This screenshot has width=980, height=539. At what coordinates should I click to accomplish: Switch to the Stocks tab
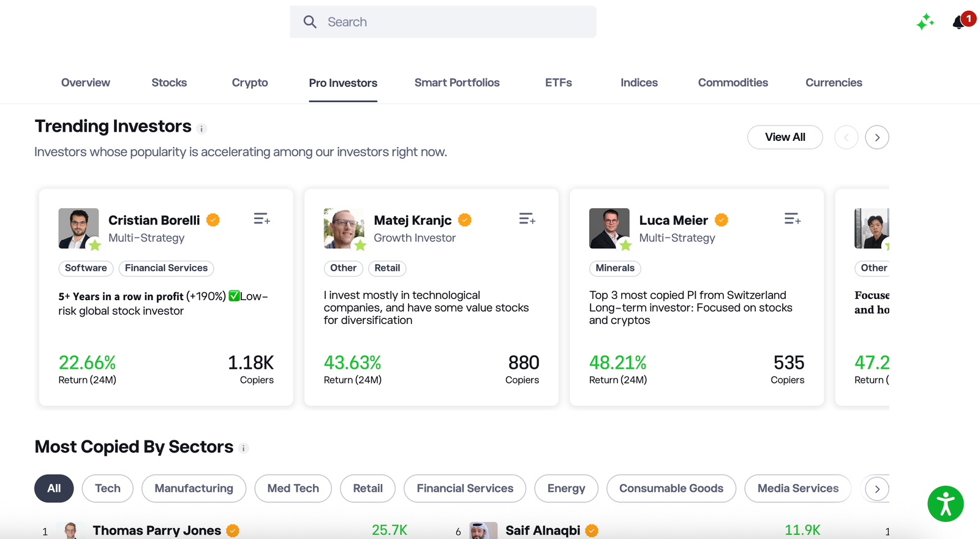coord(169,83)
